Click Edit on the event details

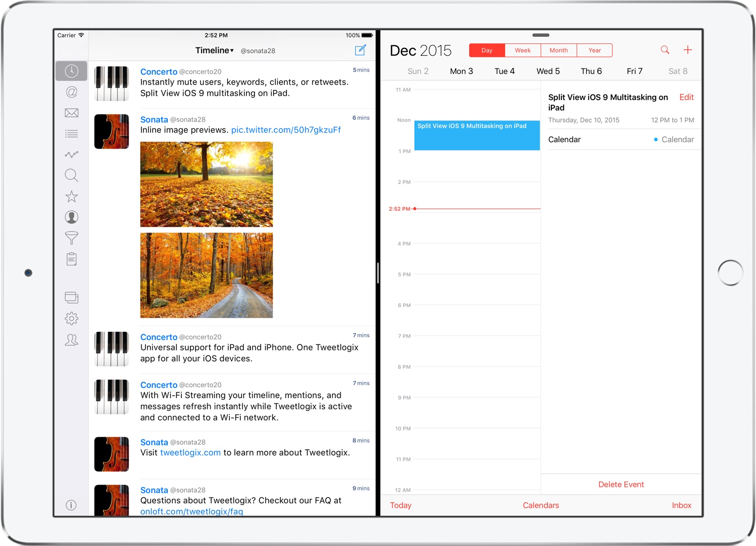click(686, 97)
